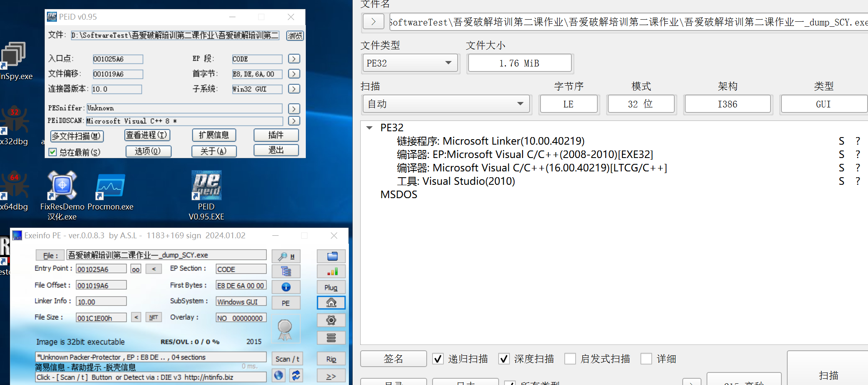Click the large 扫描 scan button
Viewport: 868px width, 385px height.
click(x=828, y=368)
